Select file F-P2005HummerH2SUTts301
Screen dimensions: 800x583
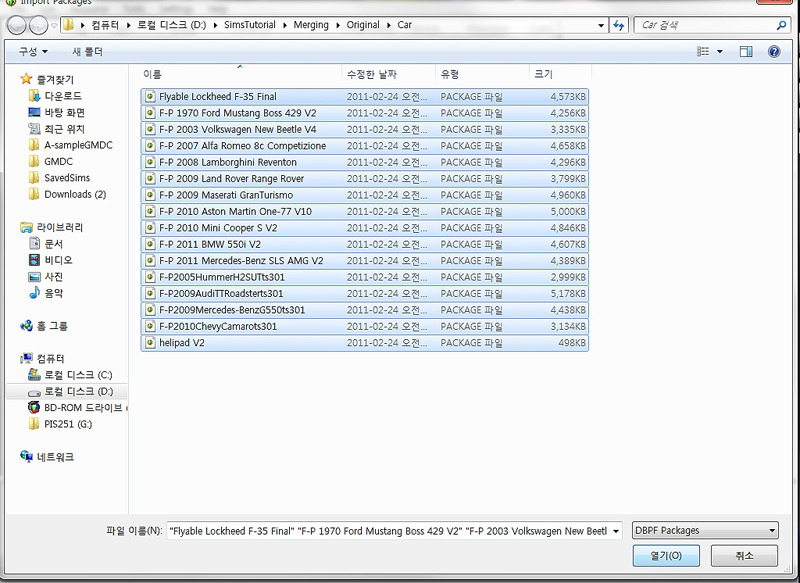364,277
